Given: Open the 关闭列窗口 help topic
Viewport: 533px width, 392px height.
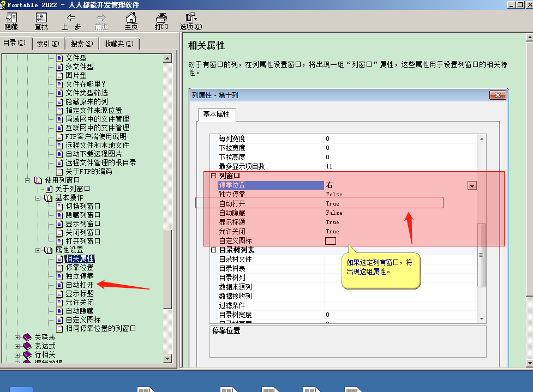Looking at the screenshot, I should (x=83, y=233).
